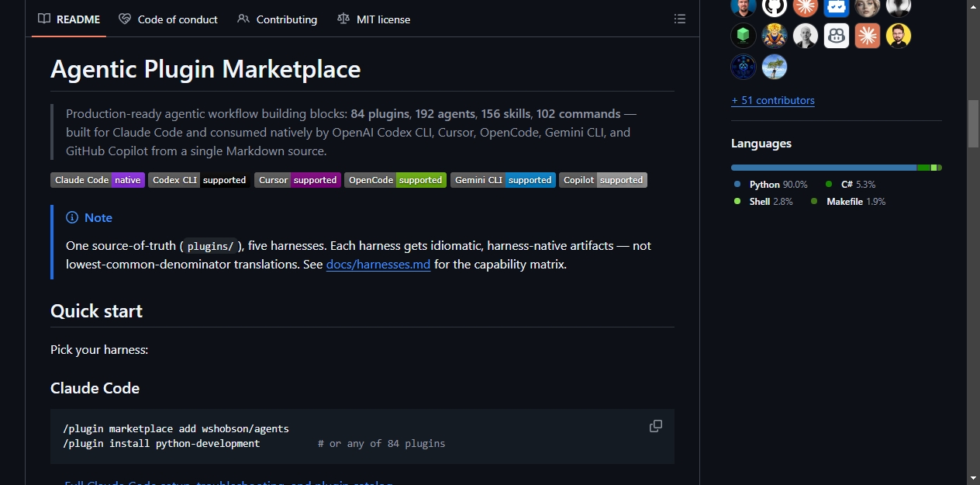Show the + 51 contributors list
The width and height of the screenshot is (980, 485).
pyautogui.click(x=773, y=100)
